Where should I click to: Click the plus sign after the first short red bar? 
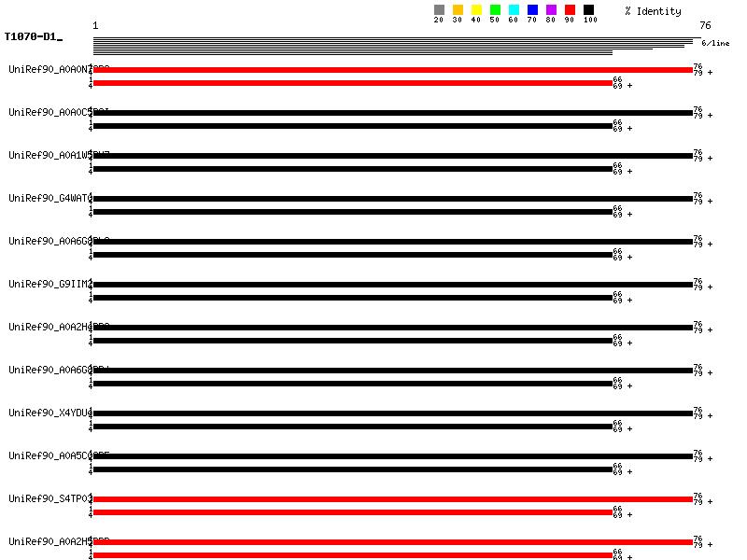(629, 86)
